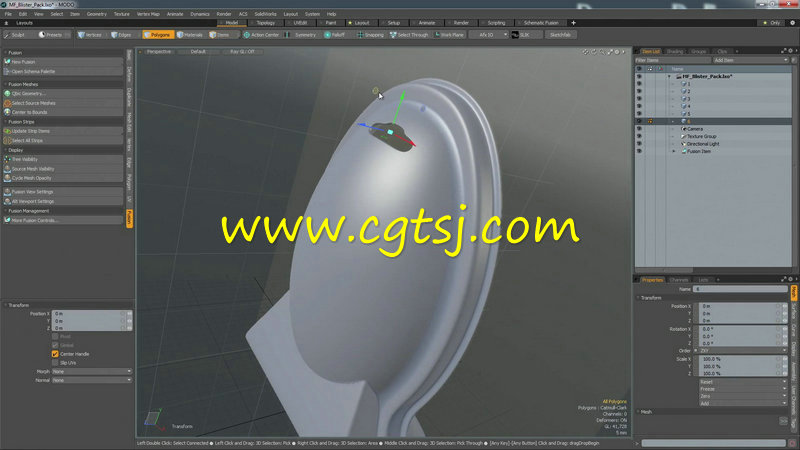This screenshot has height=450, width=800.
Task: Open the Vertex Map menu
Action: pos(148,14)
